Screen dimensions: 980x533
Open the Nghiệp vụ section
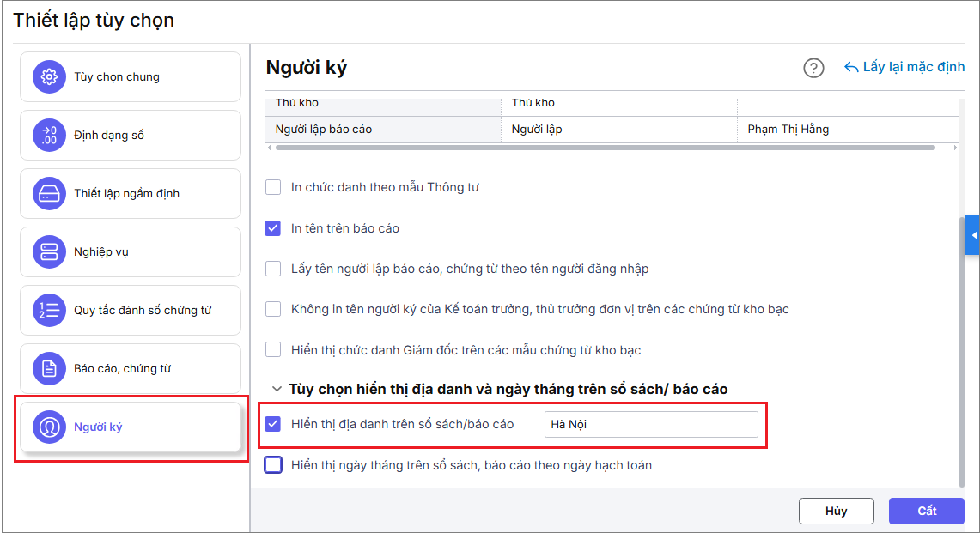click(131, 251)
